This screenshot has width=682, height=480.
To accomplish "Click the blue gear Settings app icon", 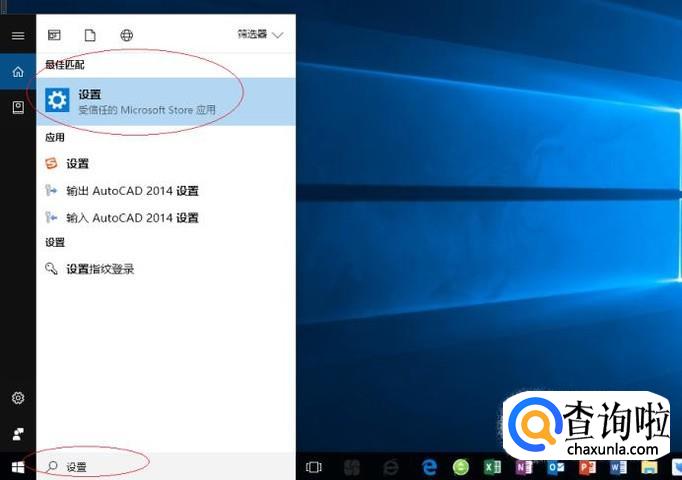I will 57,100.
